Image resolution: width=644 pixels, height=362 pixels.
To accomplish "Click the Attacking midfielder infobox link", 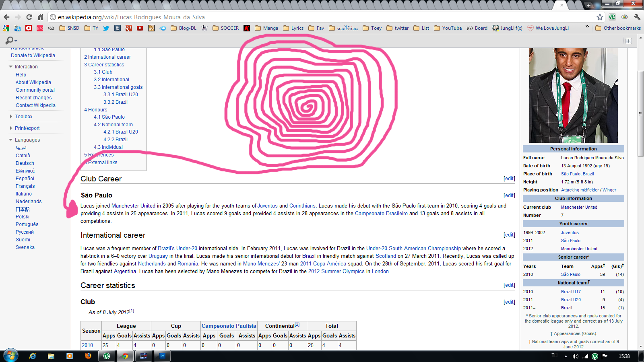I will point(580,190).
